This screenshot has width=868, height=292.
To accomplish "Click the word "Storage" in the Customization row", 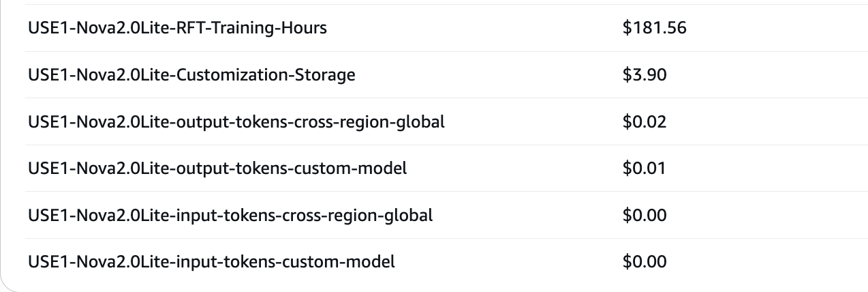I will tap(327, 74).
